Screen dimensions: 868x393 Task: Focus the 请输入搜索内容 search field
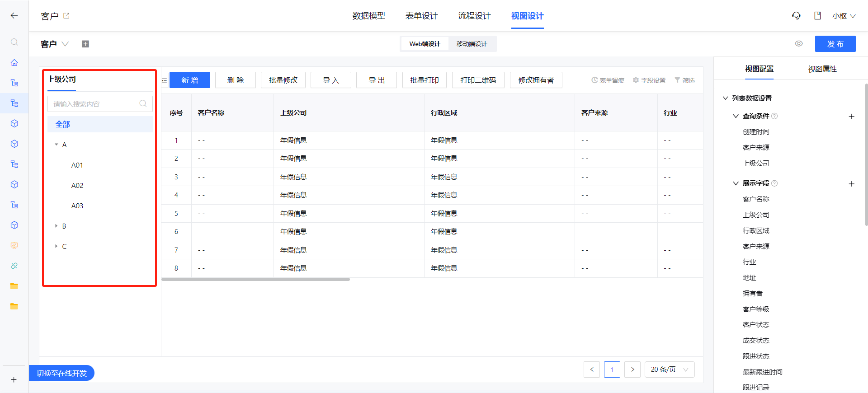click(x=100, y=103)
